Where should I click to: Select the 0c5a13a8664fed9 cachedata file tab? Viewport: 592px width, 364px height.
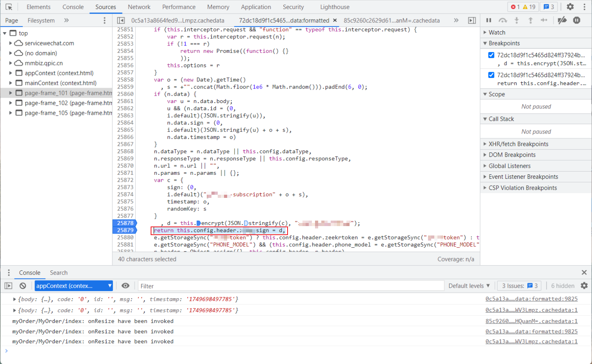coord(178,20)
